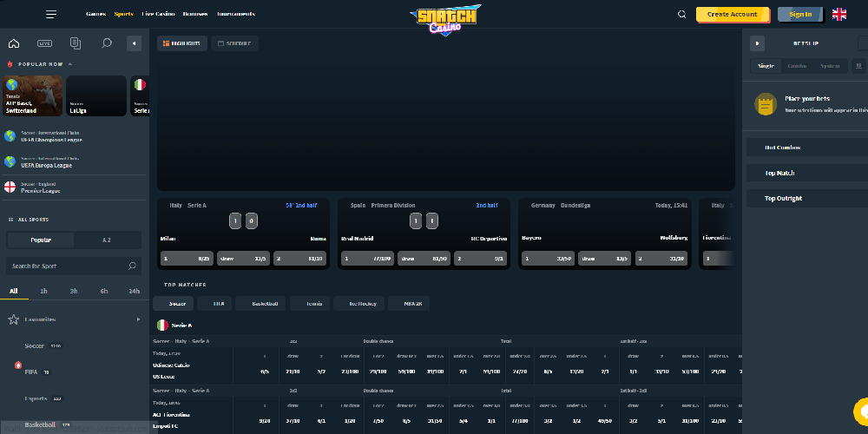Image resolution: width=868 pixels, height=434 pixels.
Task: Switch to the Schedule tab
Action: click(235, 43)
